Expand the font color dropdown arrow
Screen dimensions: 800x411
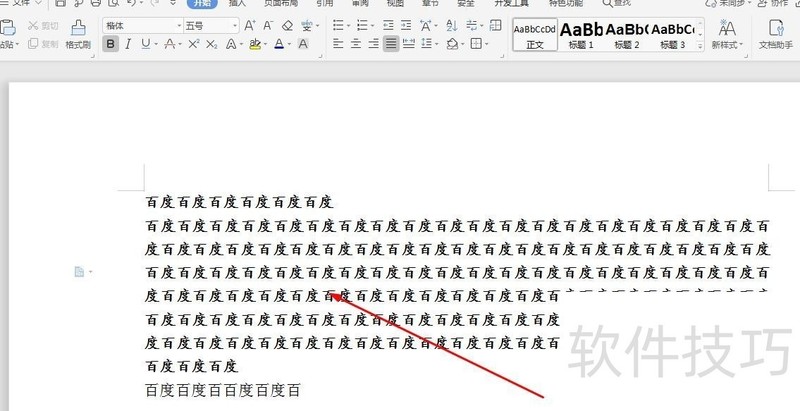(x=290, y=45)
